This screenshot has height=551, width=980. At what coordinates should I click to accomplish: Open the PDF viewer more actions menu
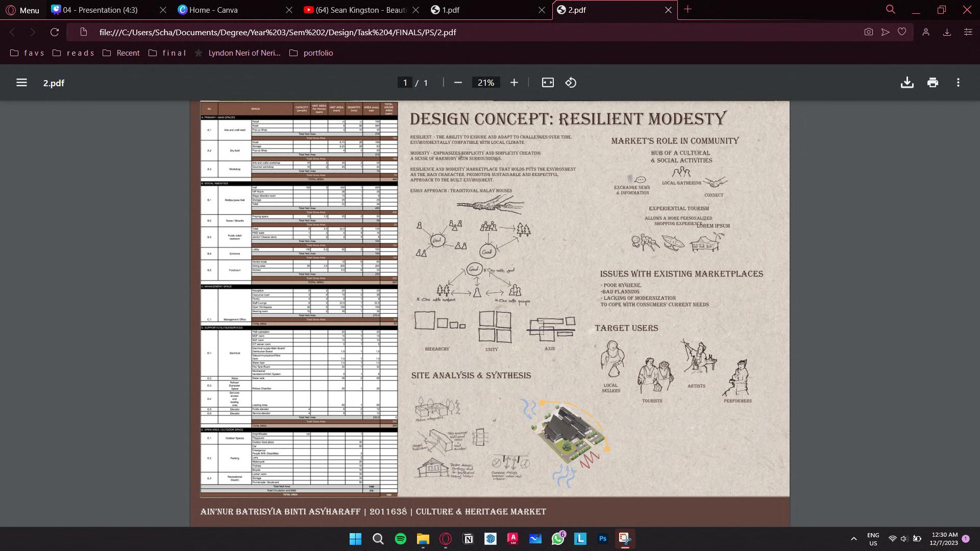[958, 83]
